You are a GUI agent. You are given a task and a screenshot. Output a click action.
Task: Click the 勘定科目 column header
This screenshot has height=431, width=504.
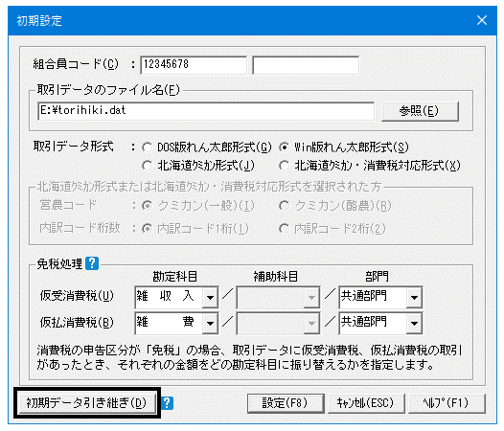(x=174, y=277)
